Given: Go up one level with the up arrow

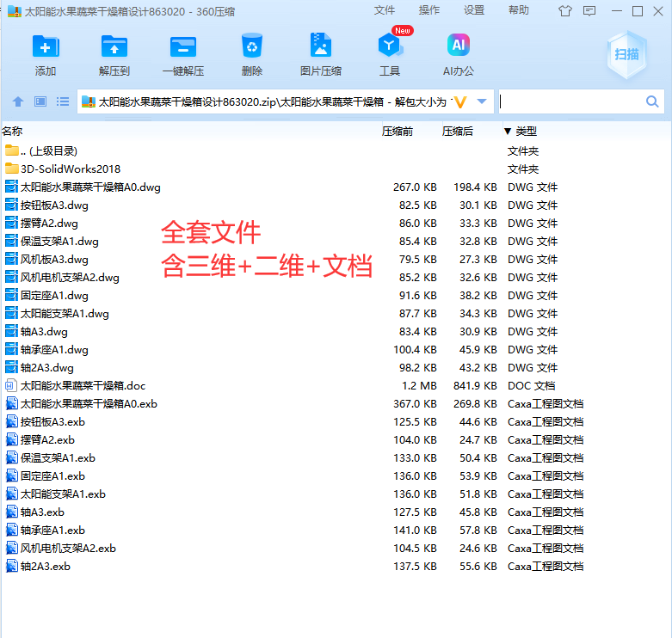Looking at the screenshot, I should [x=18, y=101].
